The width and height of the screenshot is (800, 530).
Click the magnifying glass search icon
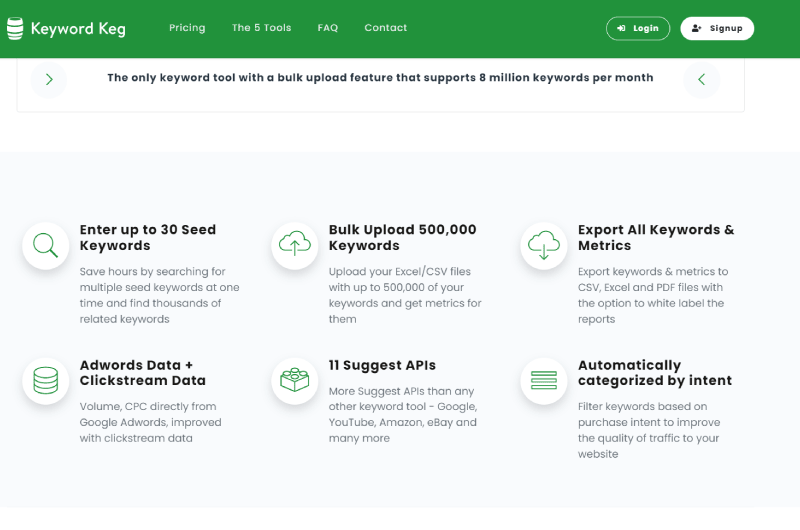(x=45, y=245)
